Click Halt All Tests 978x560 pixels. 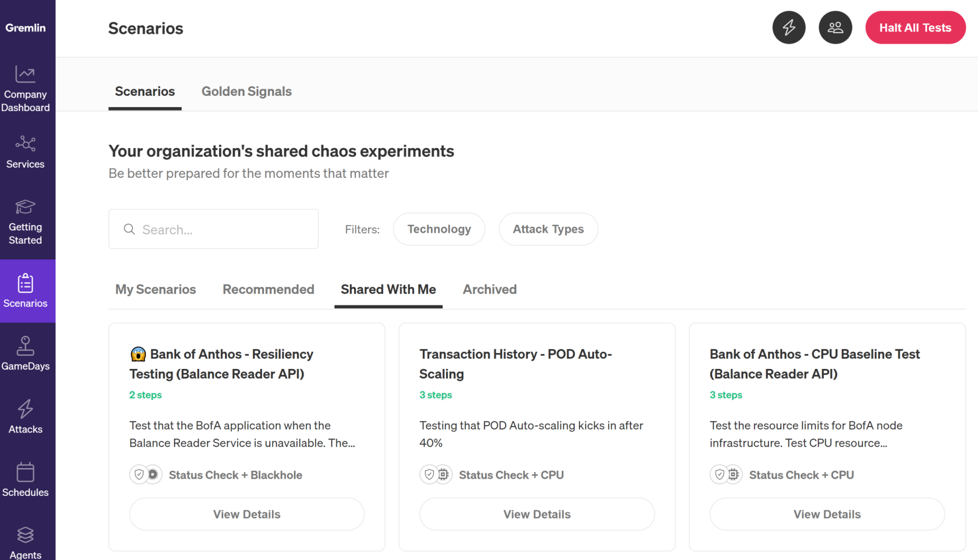click(915, 27)
